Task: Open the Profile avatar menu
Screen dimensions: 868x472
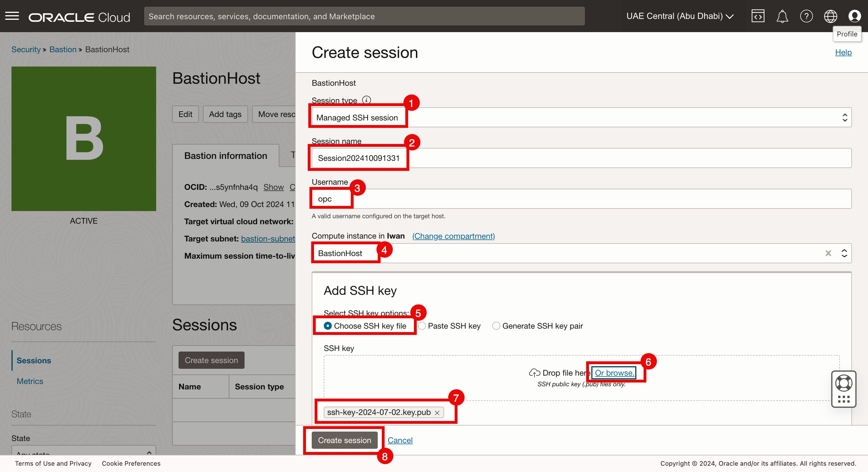Action: 855,16
